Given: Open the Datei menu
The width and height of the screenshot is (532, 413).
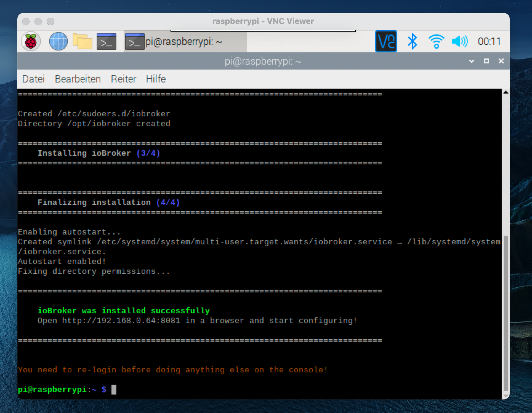Looking at the screenshot, I should (34, 79).
